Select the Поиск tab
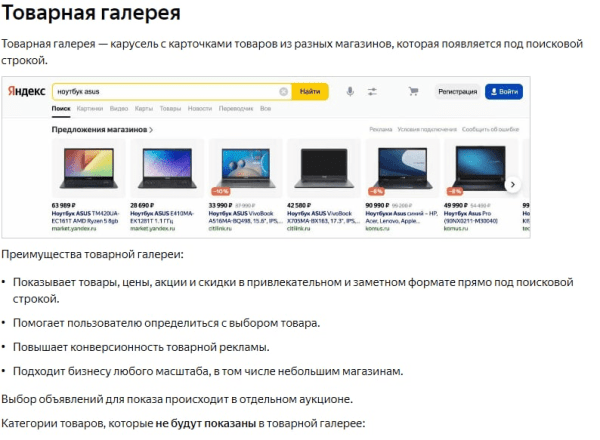This screenshot has height=440, width=600. [61, 109]
